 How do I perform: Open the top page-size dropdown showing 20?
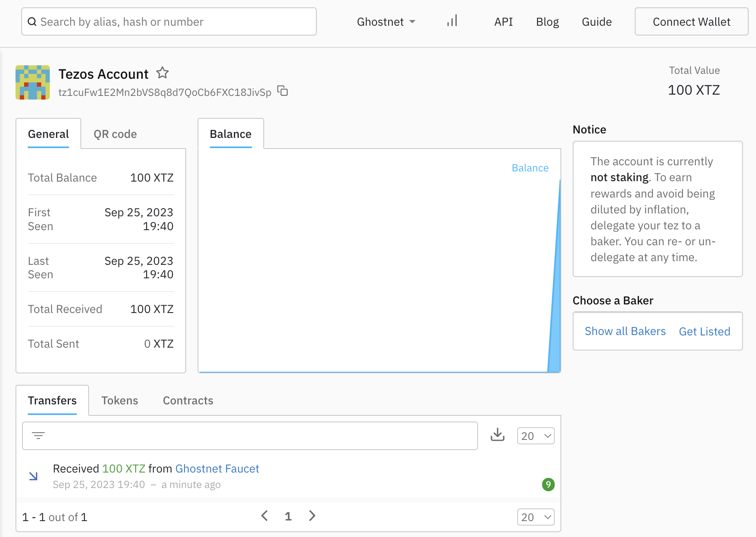(536, 436)
